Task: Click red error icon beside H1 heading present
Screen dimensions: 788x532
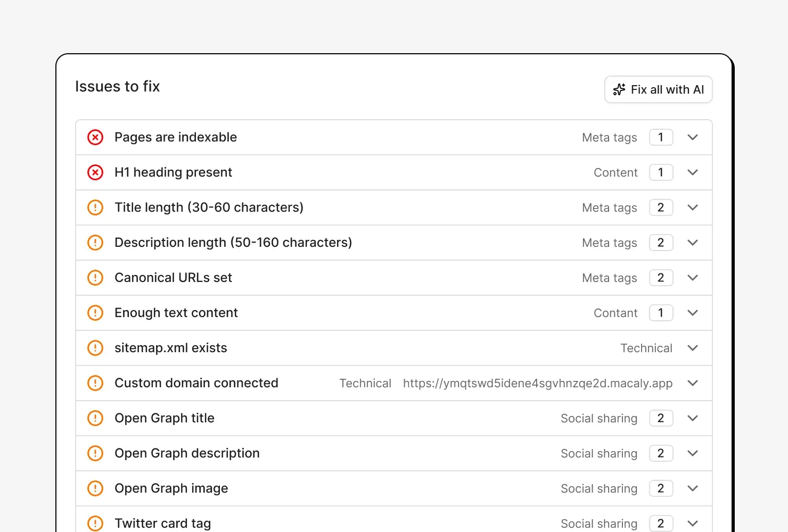Action: pos(95,172)
